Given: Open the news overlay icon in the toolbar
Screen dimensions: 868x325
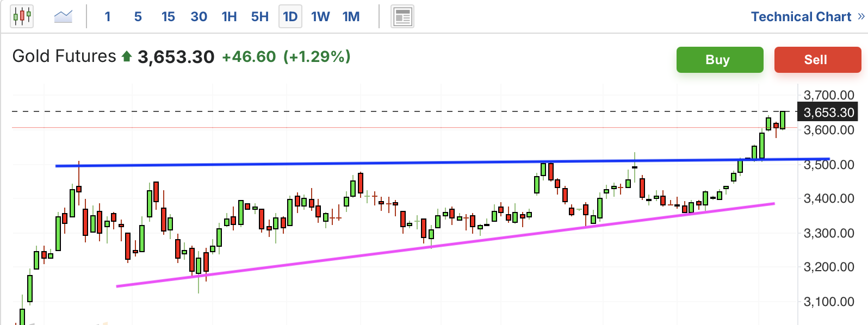Looking at the screenshot, I should point(402,17).
